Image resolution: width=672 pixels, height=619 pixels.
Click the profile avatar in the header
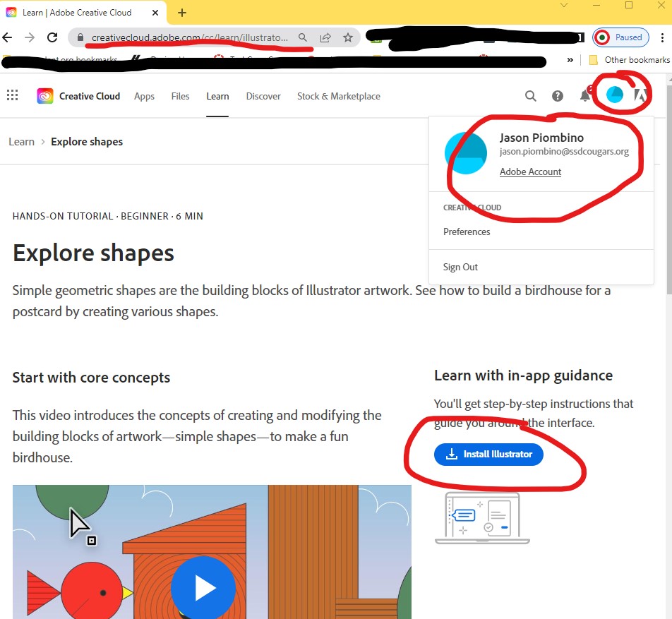click(615, 95)
